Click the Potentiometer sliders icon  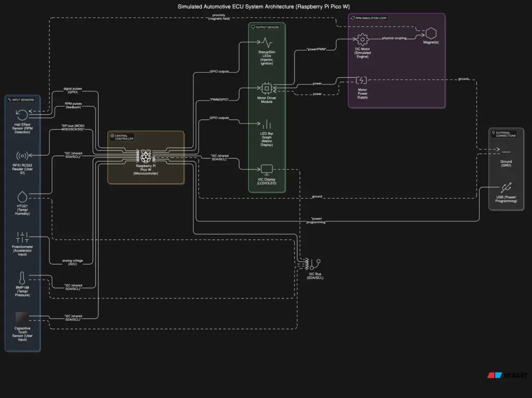point(22,237)
